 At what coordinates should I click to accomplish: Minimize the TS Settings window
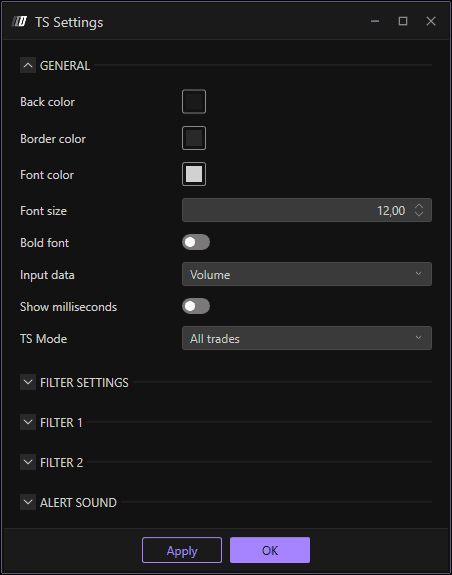coord(375,21)
